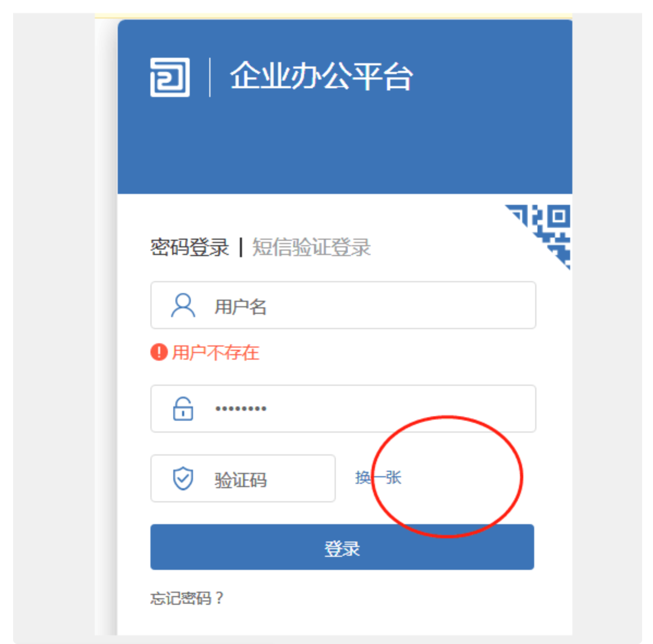Click the red exclamation error icon

point(159,352)
